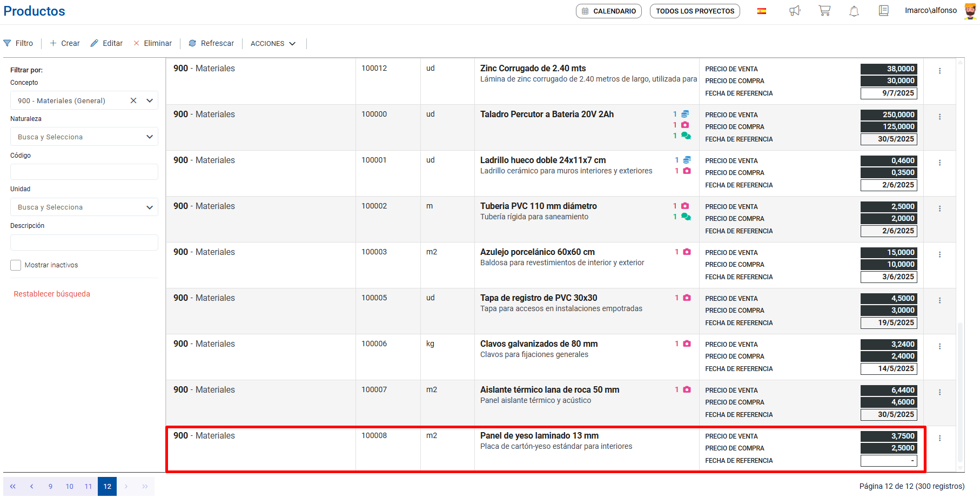Click stock icon for Ladrillo hueco doble
The image size is (980, 498).
click(x=687, y=160)
